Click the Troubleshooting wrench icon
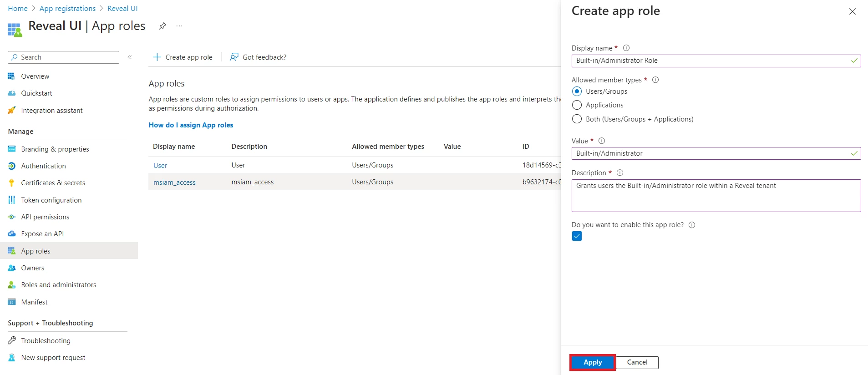 click(x=12, y=340)
